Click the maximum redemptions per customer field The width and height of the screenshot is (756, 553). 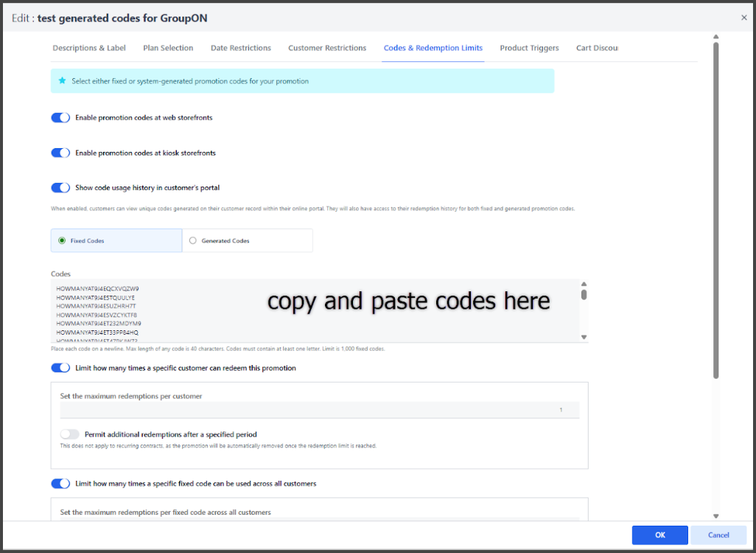pos(319,410)
